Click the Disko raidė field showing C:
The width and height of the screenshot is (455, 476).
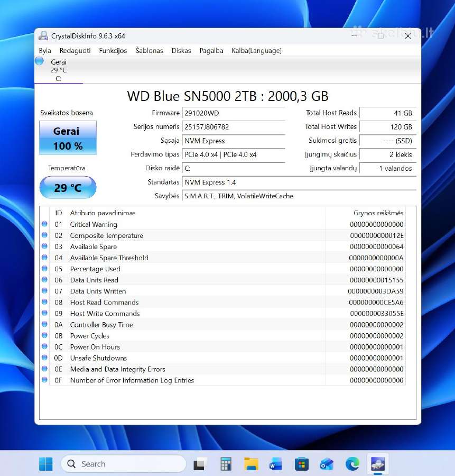pos(234,169)
